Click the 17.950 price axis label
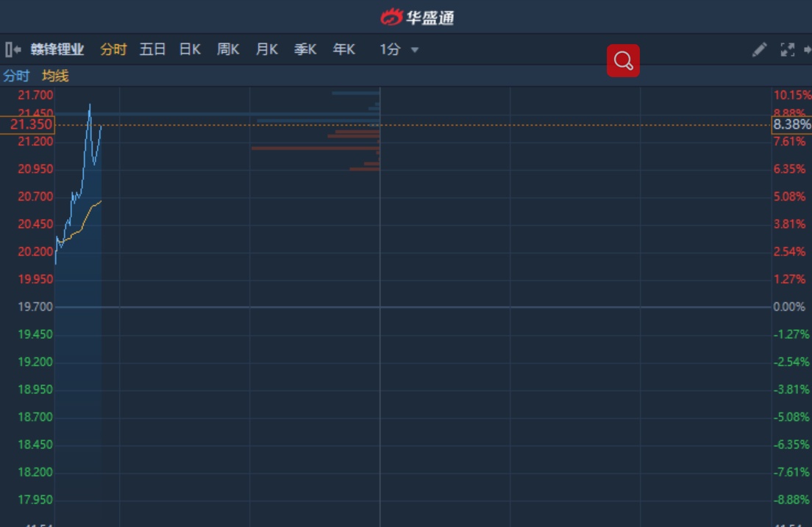 coord(35,500)
